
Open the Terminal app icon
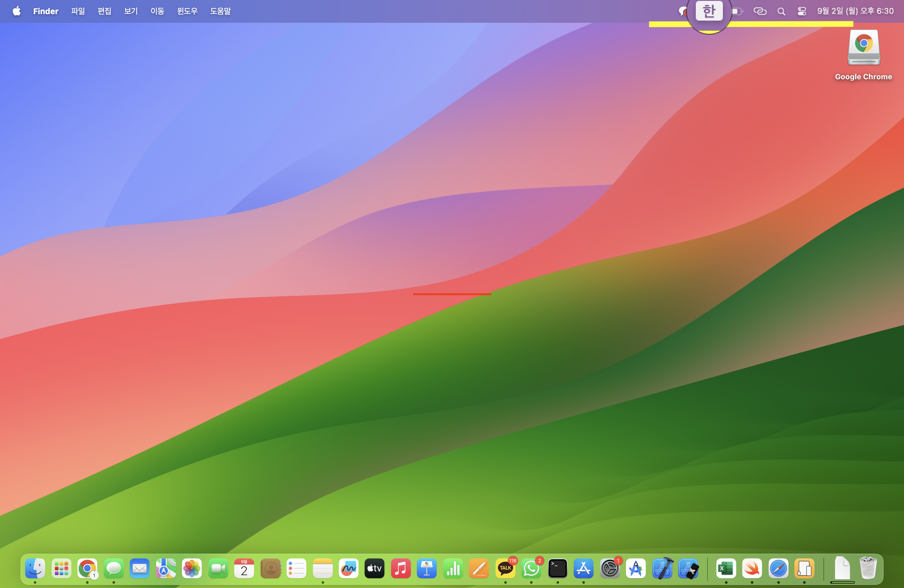click(557, 569)
